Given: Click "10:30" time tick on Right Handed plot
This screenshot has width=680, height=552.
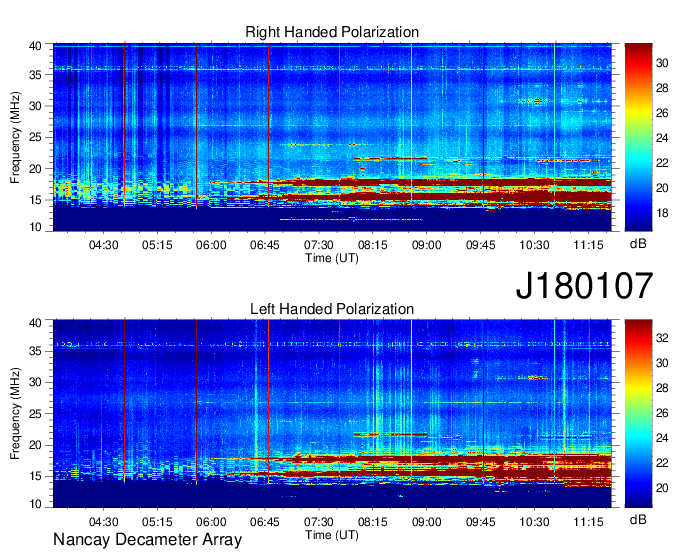Looking at the screenshot, I should tap(534, 245).
